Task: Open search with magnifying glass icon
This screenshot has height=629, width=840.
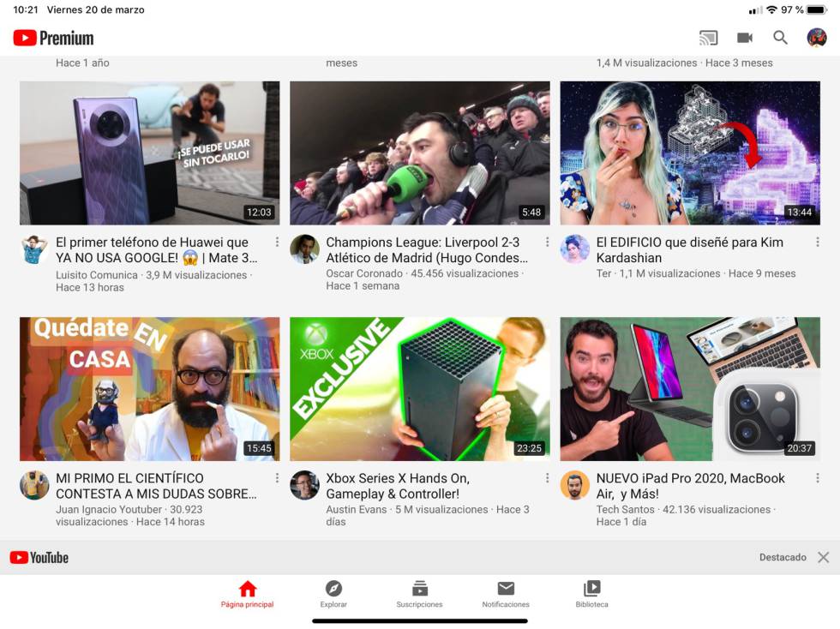Action: click(x=780, y=38)
